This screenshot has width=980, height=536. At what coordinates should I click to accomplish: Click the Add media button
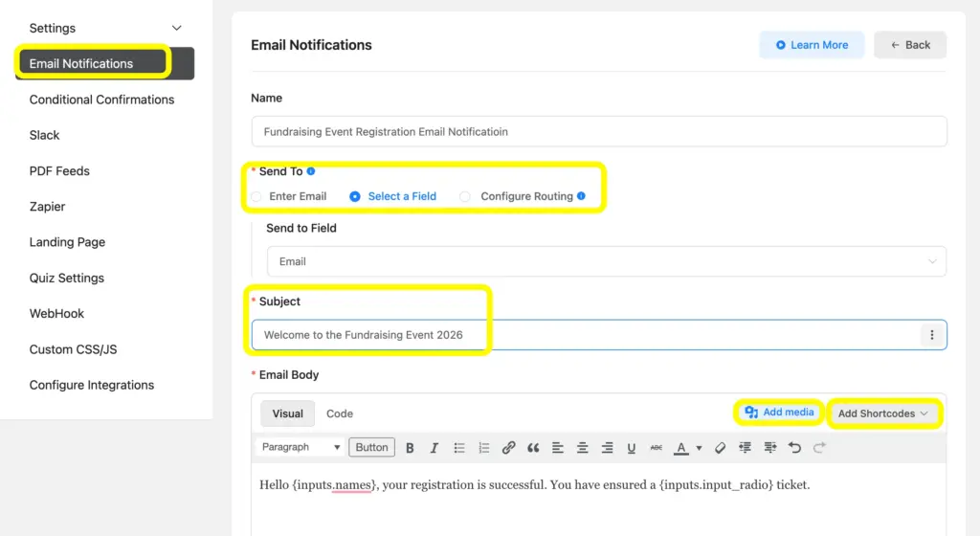pos(779,413)
